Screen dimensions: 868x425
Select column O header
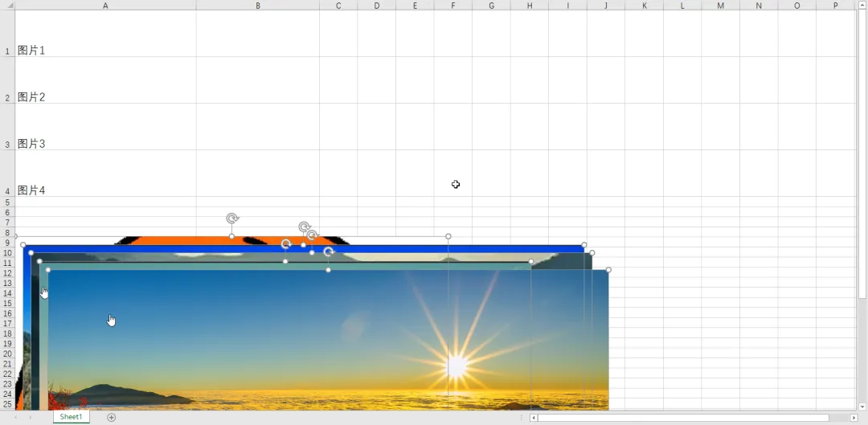[796, 5]
